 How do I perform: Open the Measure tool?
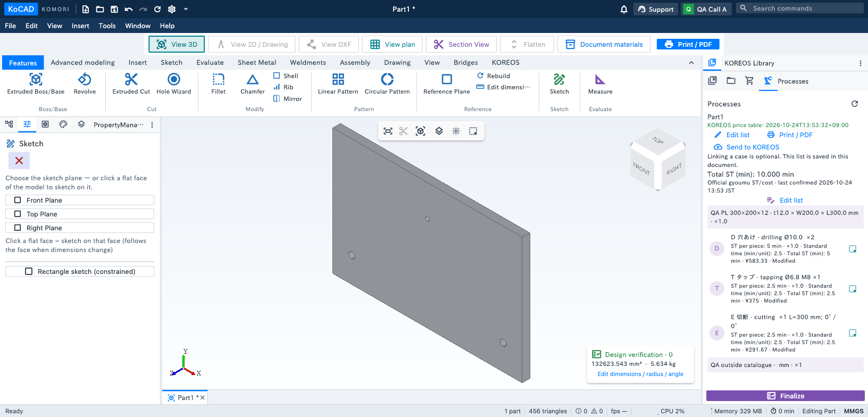tap(600, 84)
